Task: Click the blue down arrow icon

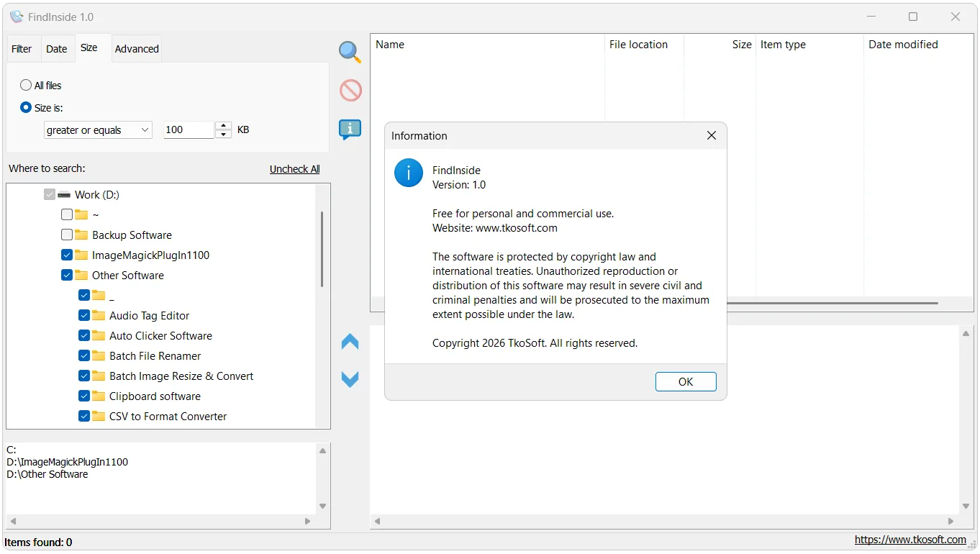Action: point(350,378)
